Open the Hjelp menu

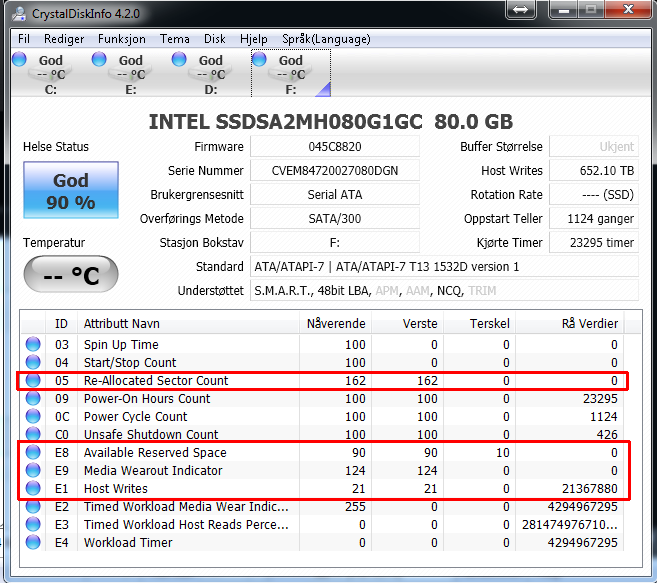click(253, 39)
